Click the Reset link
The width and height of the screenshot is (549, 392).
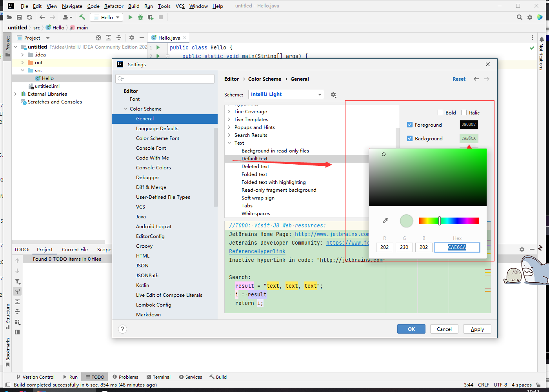(459, 79)
